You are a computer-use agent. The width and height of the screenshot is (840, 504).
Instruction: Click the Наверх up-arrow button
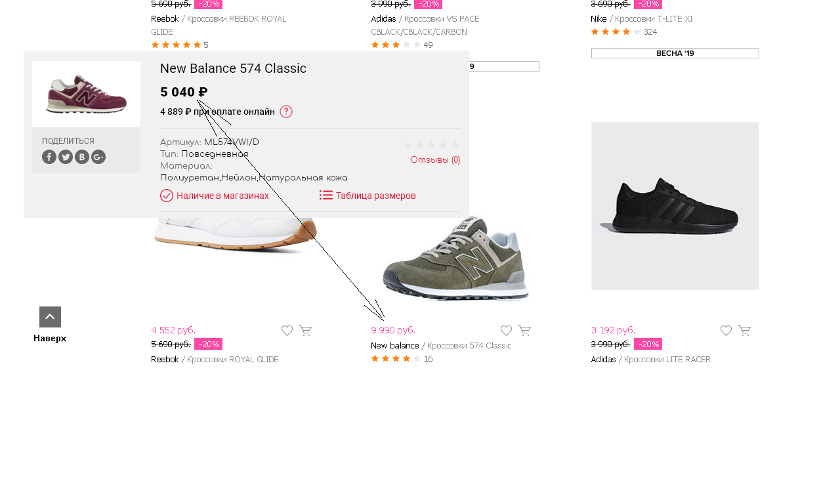pyautogui.click(x=50, y=317)
